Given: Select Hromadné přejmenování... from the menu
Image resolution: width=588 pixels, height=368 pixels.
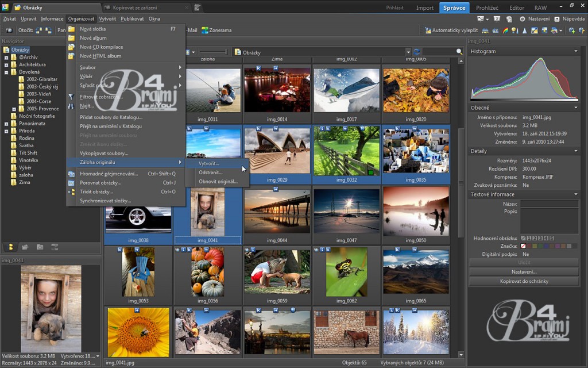Looking at the screenshot, I should coord(109,174).
